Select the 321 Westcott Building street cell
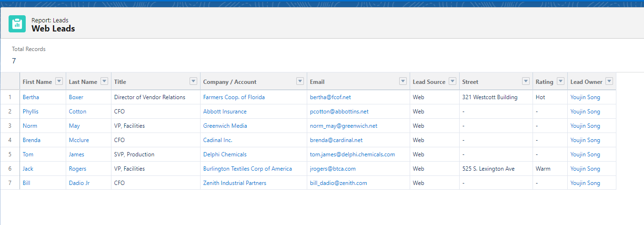 (x=496, y=97)
